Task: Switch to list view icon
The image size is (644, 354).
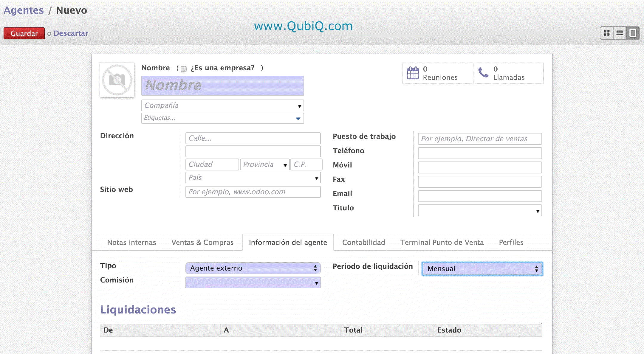Action: [620, 33]
